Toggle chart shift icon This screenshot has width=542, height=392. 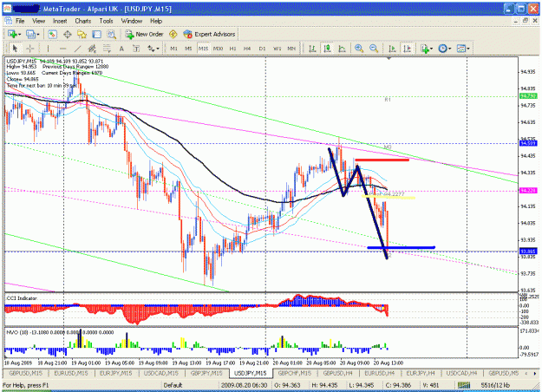[408, 49]
